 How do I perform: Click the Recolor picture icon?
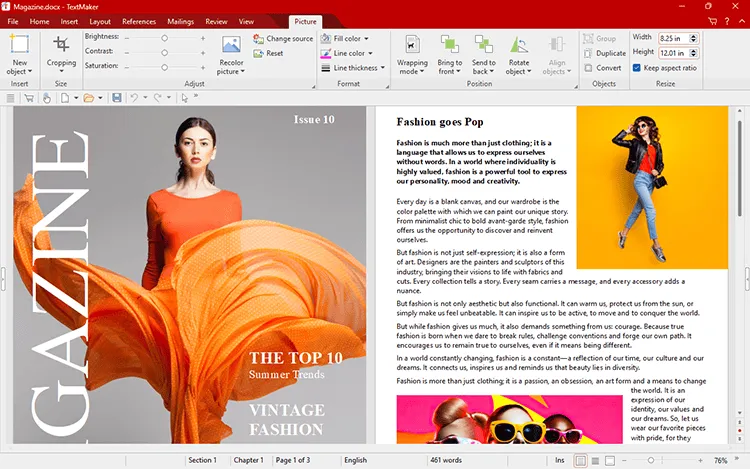pyautogui.click(x=231, y=46)
